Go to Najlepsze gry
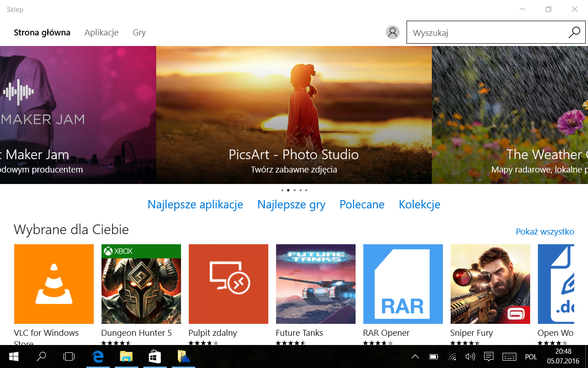The width and height of the screenshot is (588, 368). click(x=291, y=205)
